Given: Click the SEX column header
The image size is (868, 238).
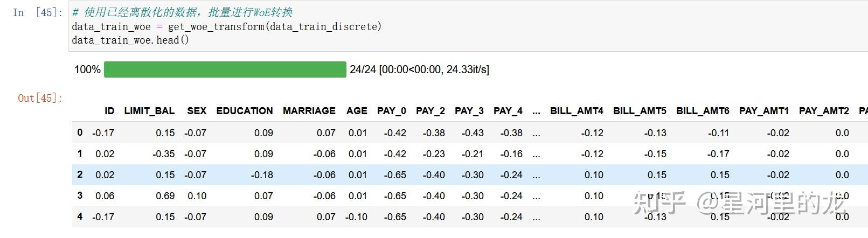Looking at the screenshot, I should 197,111.
